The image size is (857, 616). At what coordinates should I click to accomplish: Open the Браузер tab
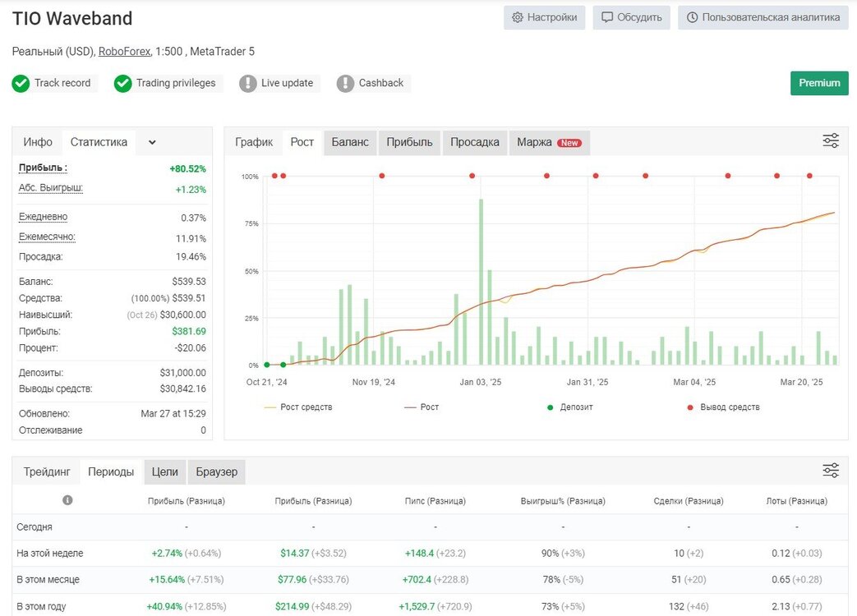(216, 471)
